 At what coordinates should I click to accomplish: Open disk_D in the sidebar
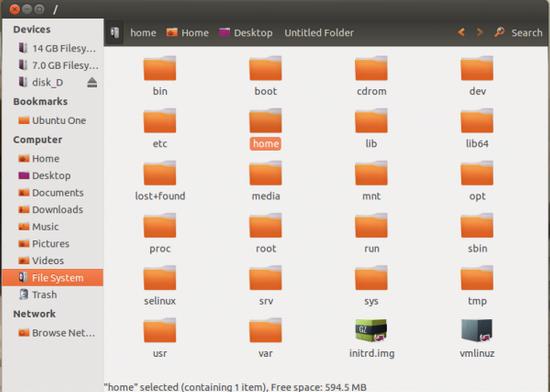[x=40, y=82]
